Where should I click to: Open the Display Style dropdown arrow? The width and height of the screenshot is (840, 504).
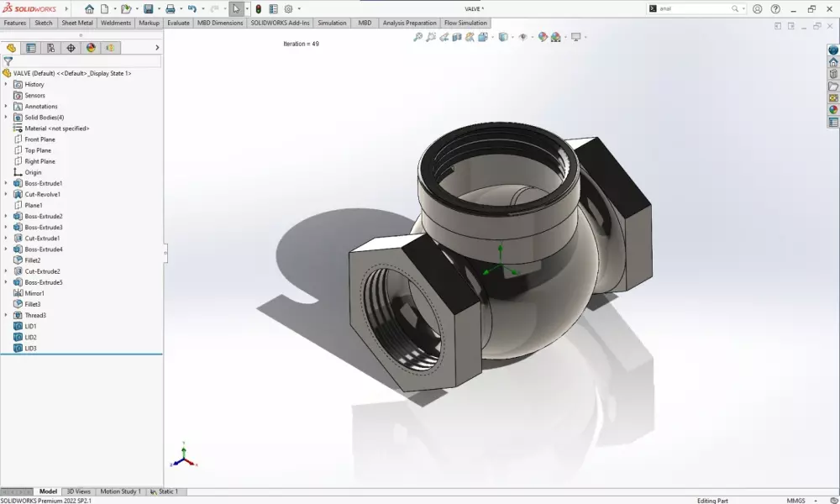point(512,38)
